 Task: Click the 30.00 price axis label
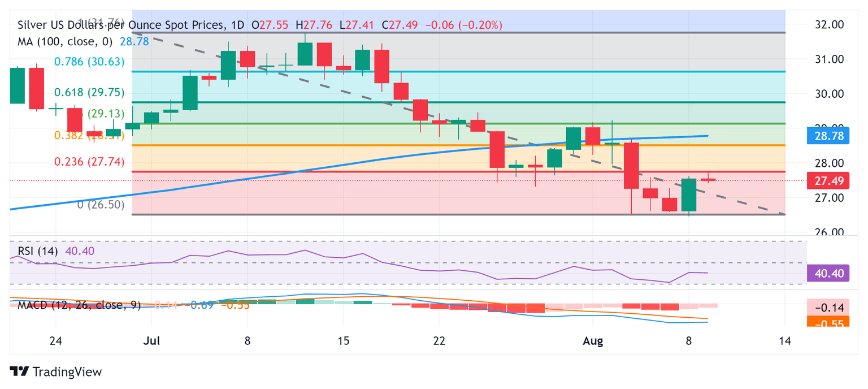[x=828, y=94]
